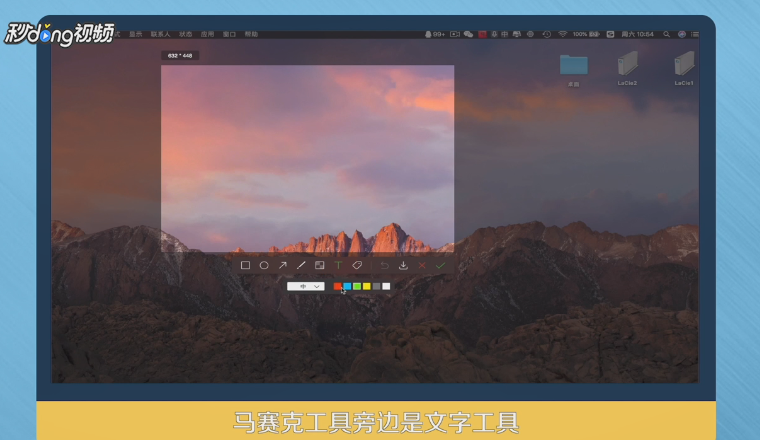Select the LaCie1 drive icon

pyautogui.click(x=684, y=63)
